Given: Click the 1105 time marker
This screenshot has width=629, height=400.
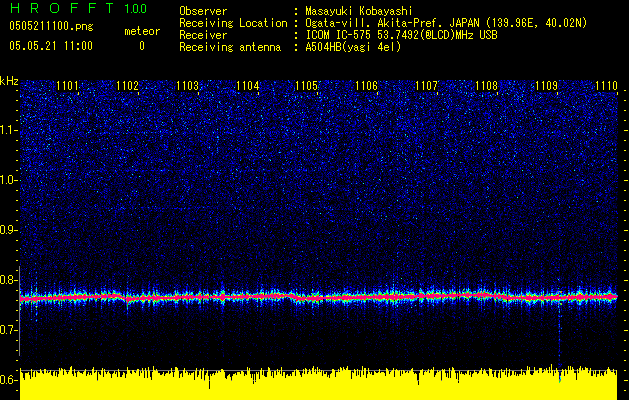Looking at the screenshot, I should tap(306, 86).
